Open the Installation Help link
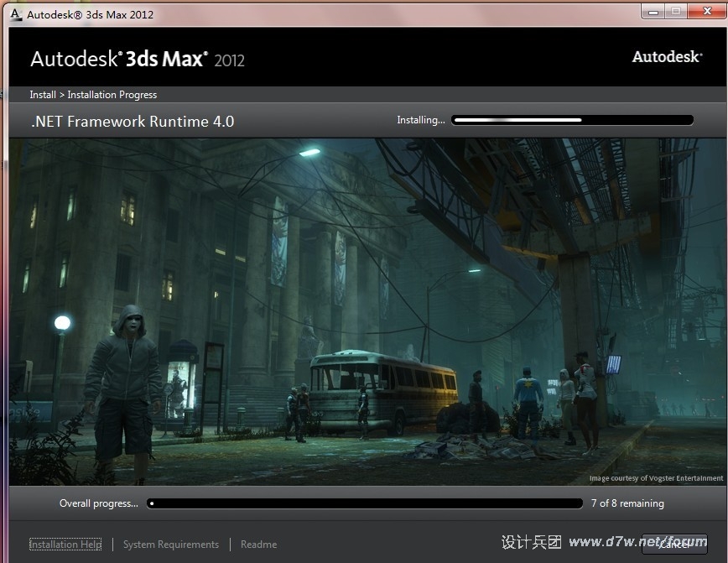This screenshot has height=563, width=728. (65, 544)
